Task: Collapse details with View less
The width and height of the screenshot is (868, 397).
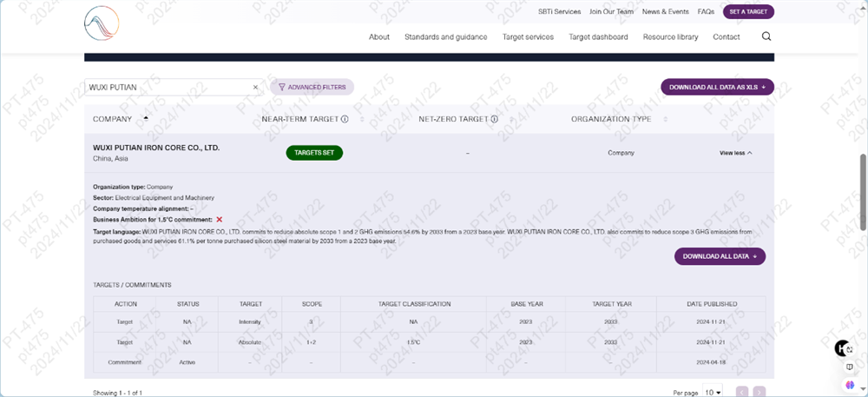Action: coord(736,153)
